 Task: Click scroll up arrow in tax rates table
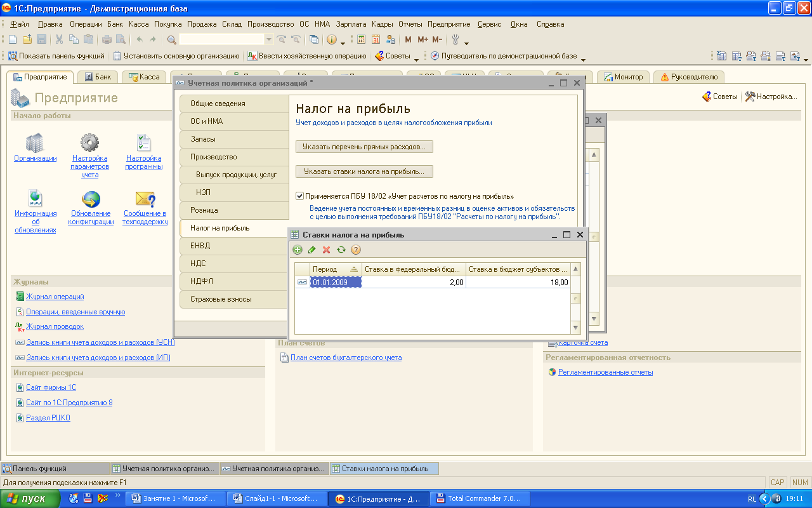(576, 269)
